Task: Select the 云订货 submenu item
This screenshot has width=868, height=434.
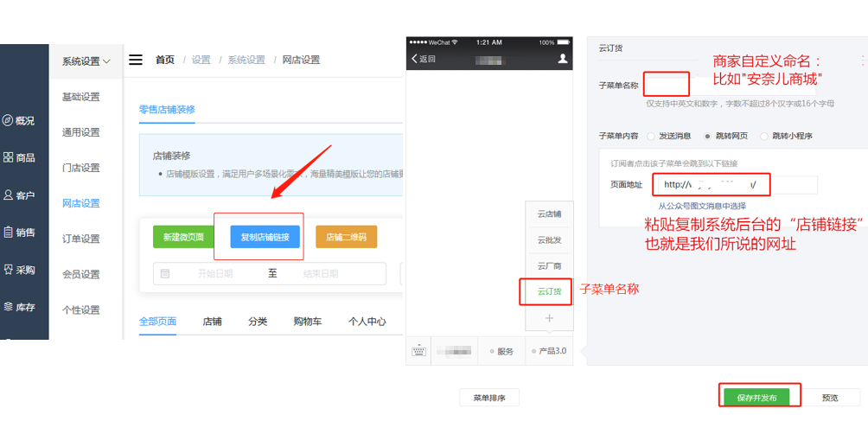Action: (549, 291)
